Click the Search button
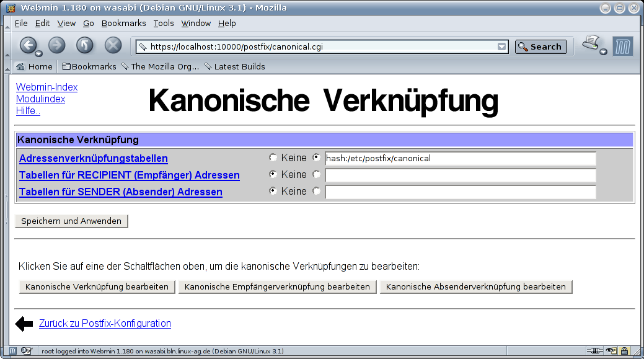Screen dimensions: 644x359 541,47
